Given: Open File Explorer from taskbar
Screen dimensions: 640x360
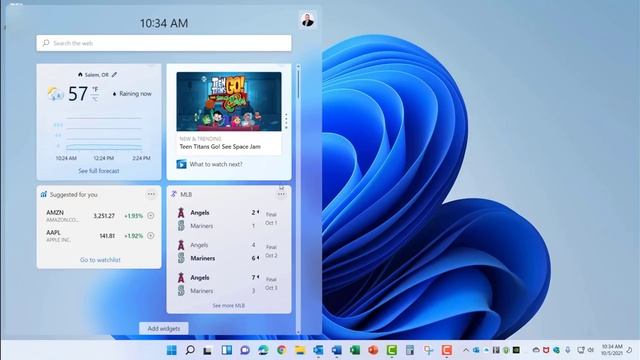Looking at the screenshot, I should 300,350.
